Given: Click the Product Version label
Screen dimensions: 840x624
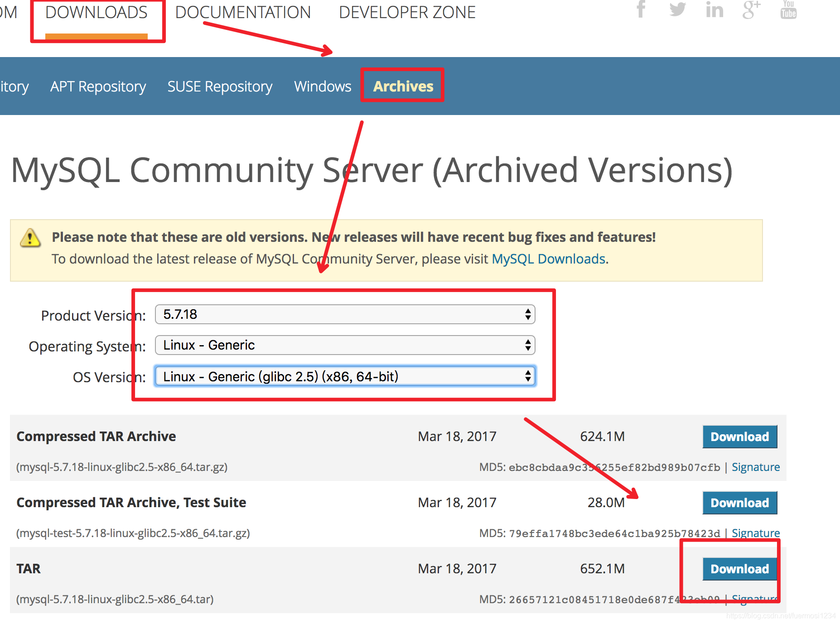Looking at the screenshot, I should (93, 316).
